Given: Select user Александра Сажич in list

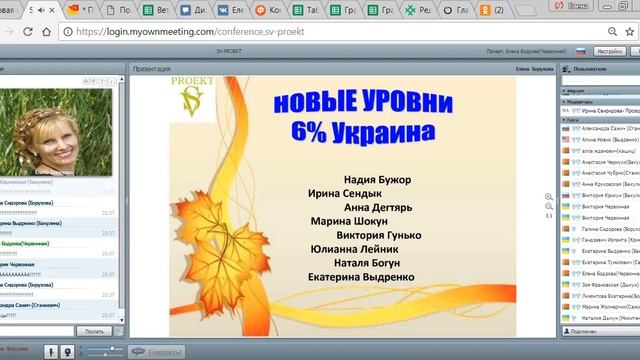Looking at the screenshot, I should click(601, 129).
